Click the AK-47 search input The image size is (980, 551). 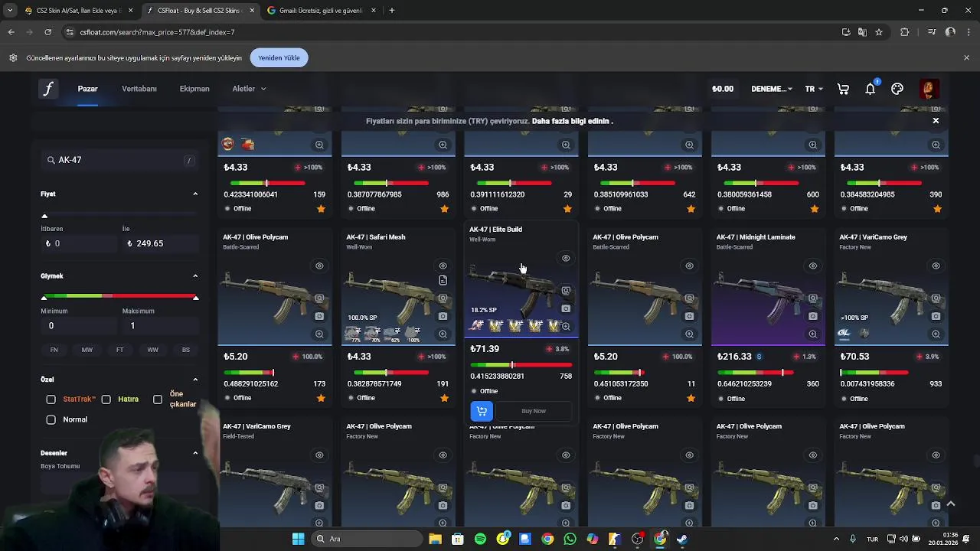tap(119, 160)
